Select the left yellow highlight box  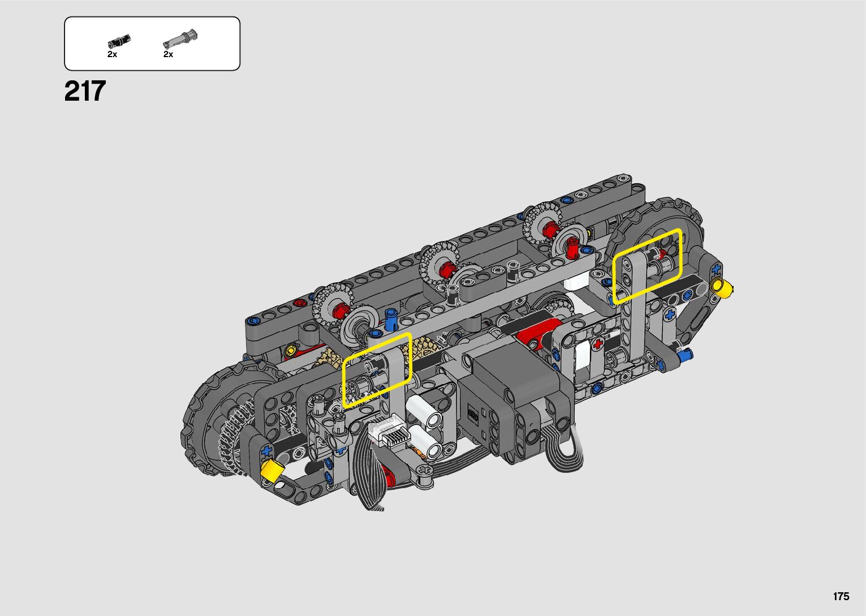[x=377, y=371]
